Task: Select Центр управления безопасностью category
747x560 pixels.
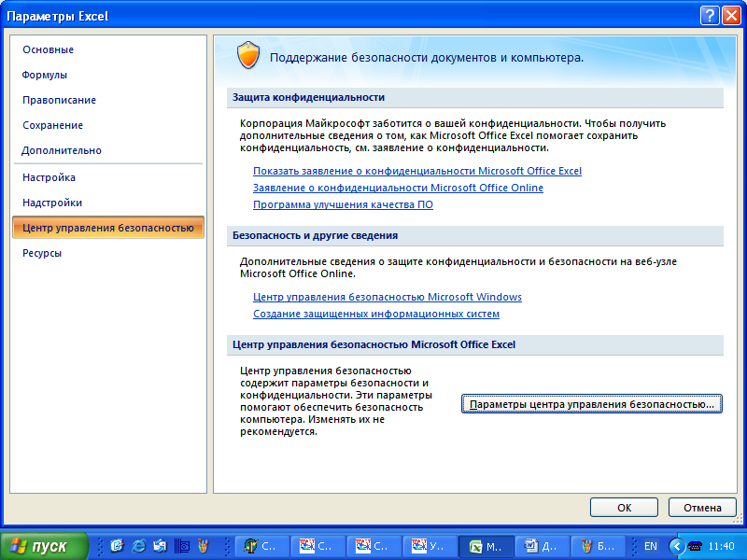Action: tap(108, 228)
